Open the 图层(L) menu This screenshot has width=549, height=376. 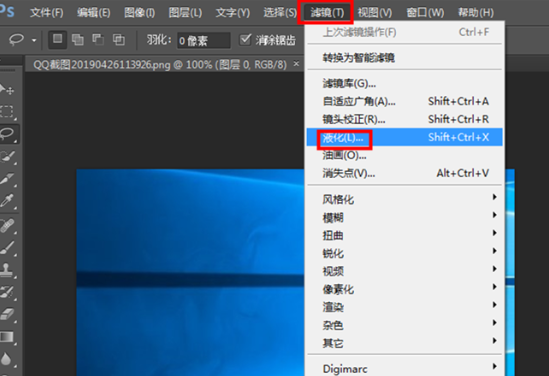[185, 13]
